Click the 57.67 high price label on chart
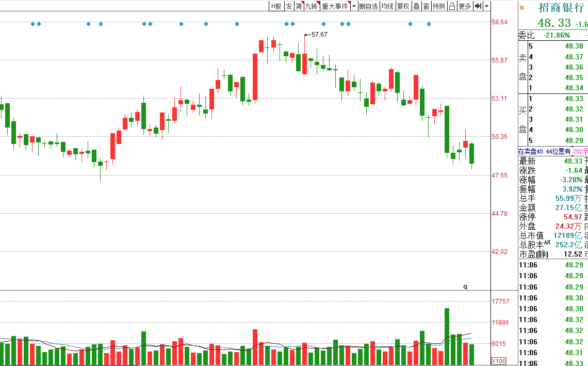 click(x=319, y=35)
